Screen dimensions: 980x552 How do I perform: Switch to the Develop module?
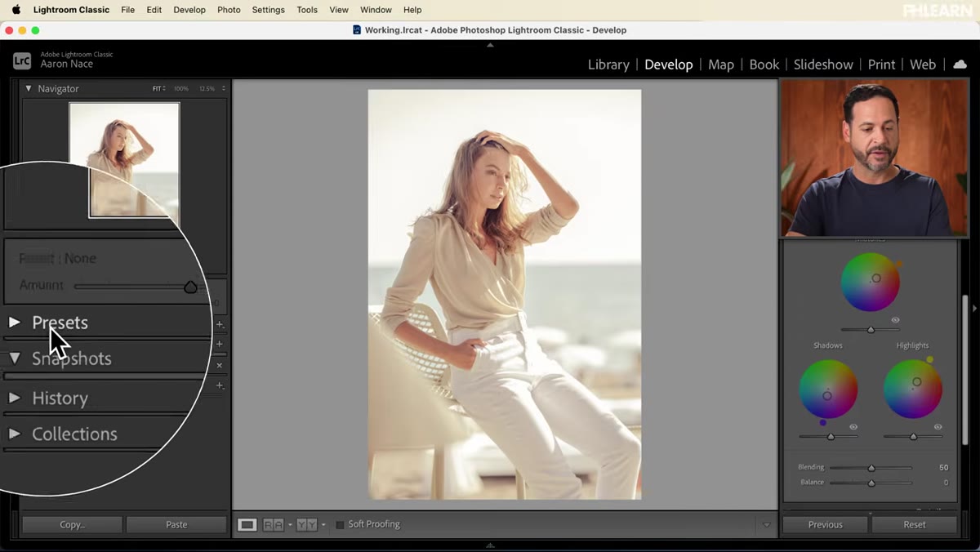coord(668,65)
